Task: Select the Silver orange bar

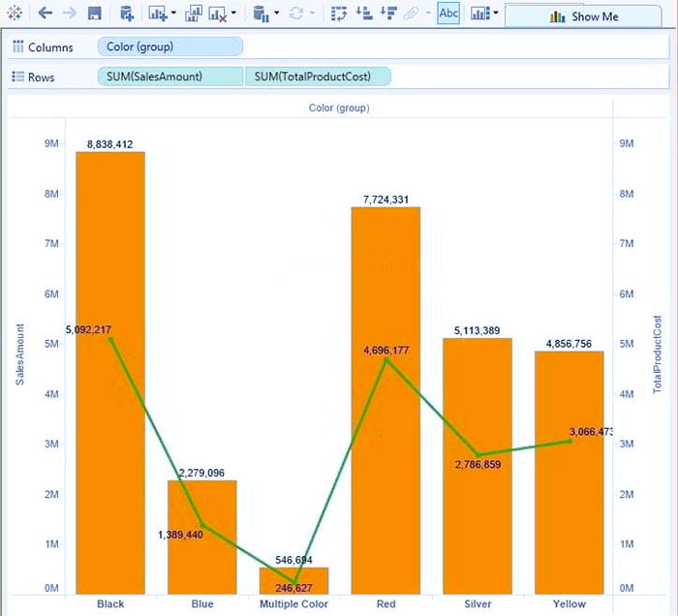Action: pos(478,466)
